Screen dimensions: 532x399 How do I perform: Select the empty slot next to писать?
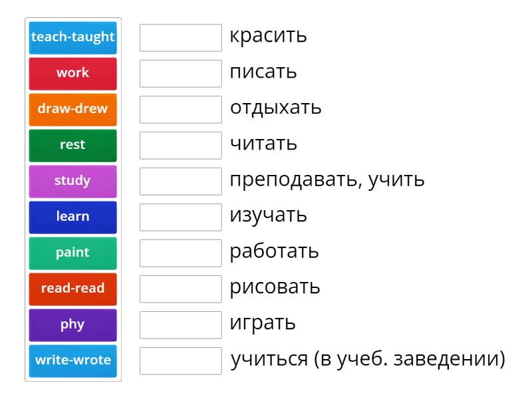pyautogui.click(x=181, y=74)
